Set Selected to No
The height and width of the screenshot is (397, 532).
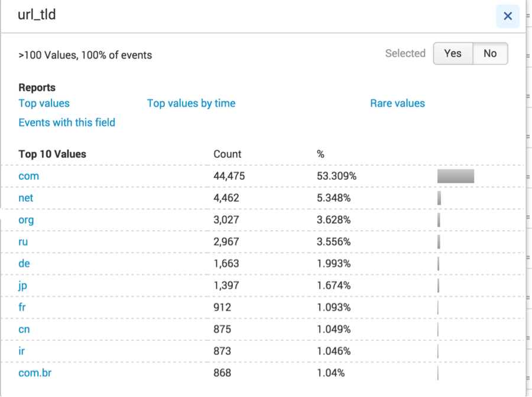tap(490, 53)
